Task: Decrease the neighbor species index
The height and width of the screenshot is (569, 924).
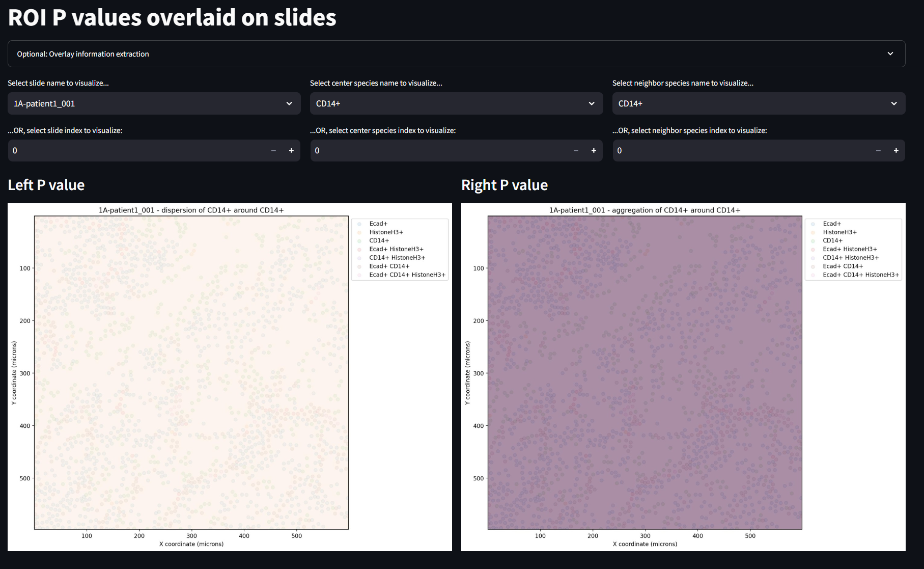Action: click(878, 151)
